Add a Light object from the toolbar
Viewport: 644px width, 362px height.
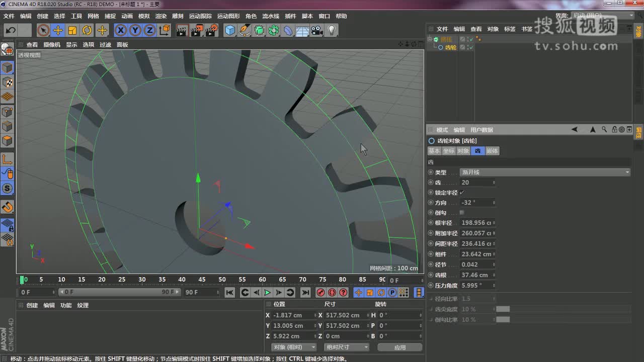(x=332, y=30)
